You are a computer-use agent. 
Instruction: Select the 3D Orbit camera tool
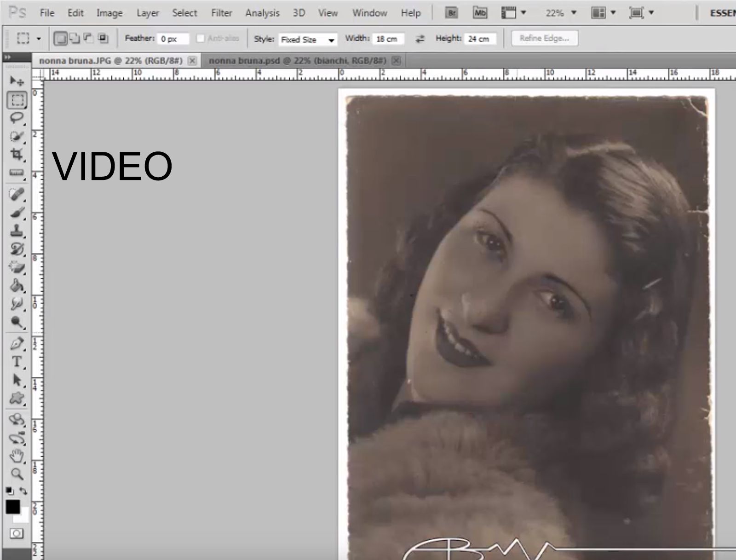point(17,438)
